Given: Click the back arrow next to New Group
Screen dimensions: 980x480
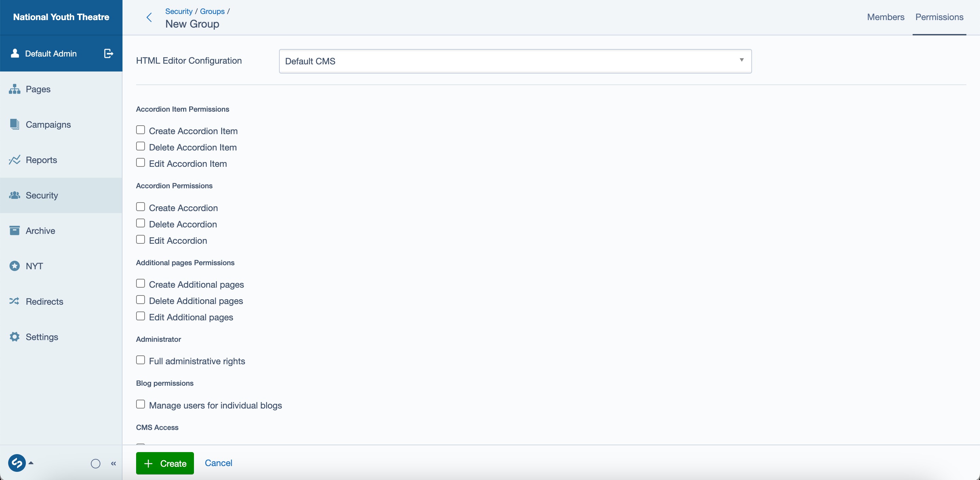Looking at the screenshot, I should pyautogui.click(x=149, y=17).
